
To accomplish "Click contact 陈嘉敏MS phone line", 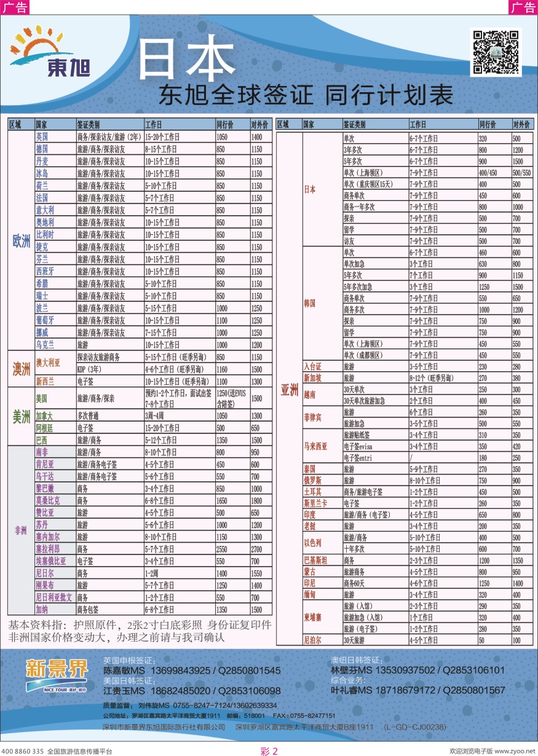I will click(x=192, y=671).
